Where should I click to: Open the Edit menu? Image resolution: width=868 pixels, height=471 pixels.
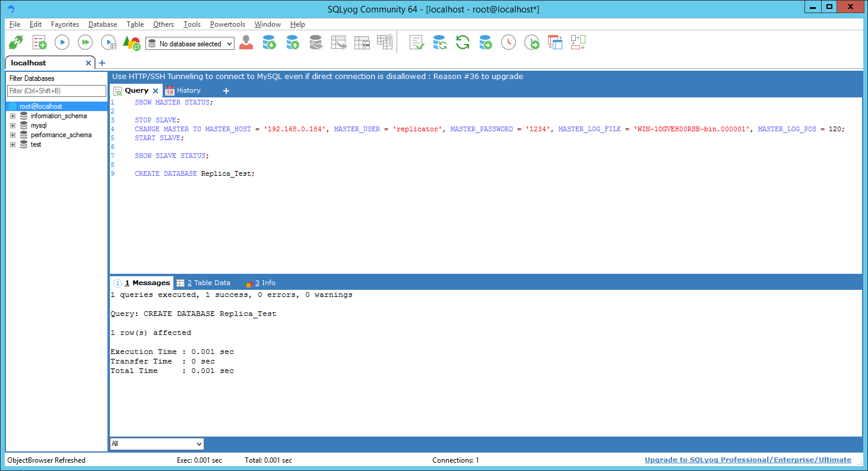36,24
